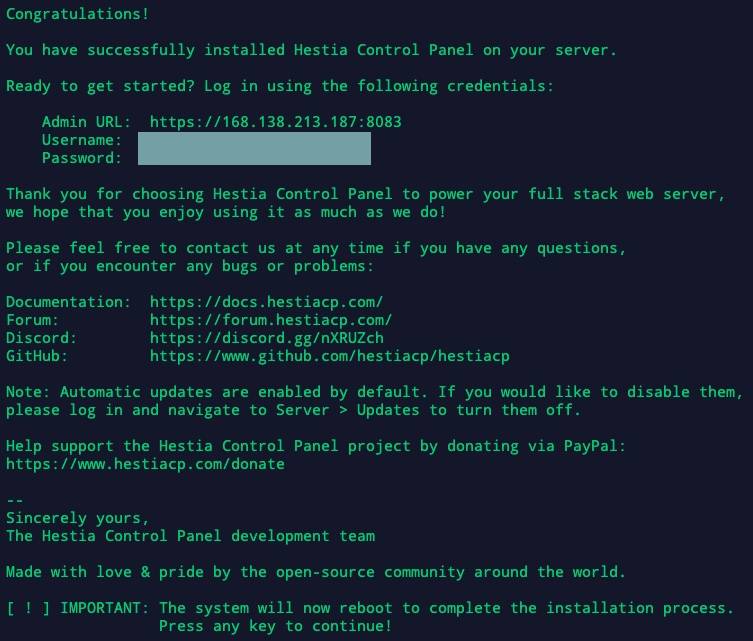The height and width of the screenshot is (641, 753).
Task: Open the Discord invite link discord.gg/nXRUZch
Action: pos(267,338)
